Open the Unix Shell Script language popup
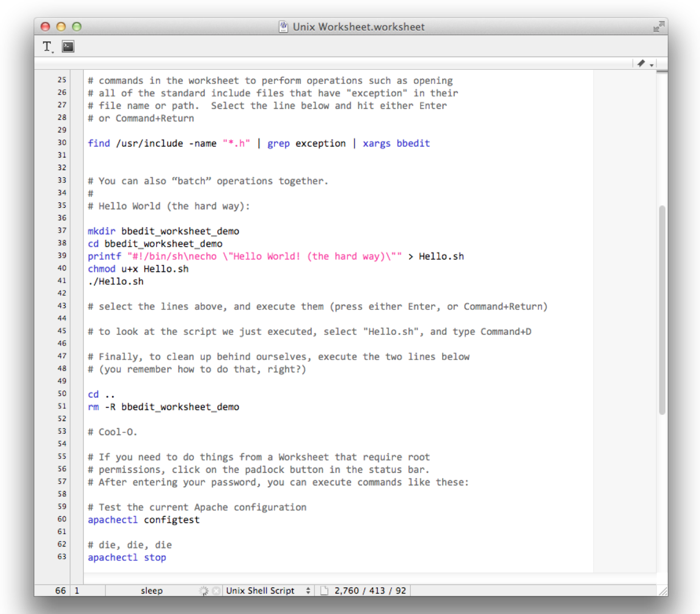 point(268,591)
